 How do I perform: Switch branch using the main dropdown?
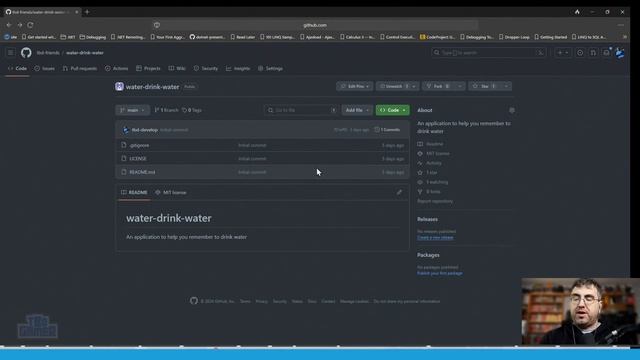[133, 110]
